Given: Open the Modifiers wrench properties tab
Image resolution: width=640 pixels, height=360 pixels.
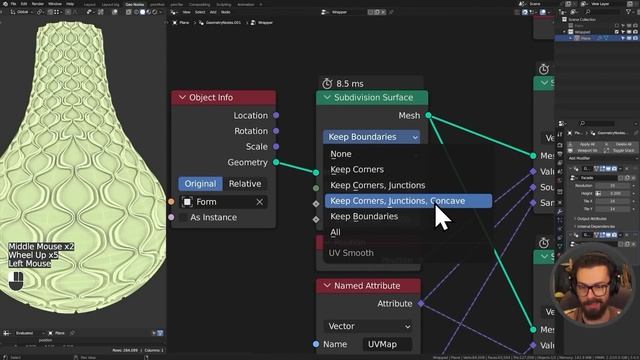Looking at the screenshot, I should tap(560, 211).
